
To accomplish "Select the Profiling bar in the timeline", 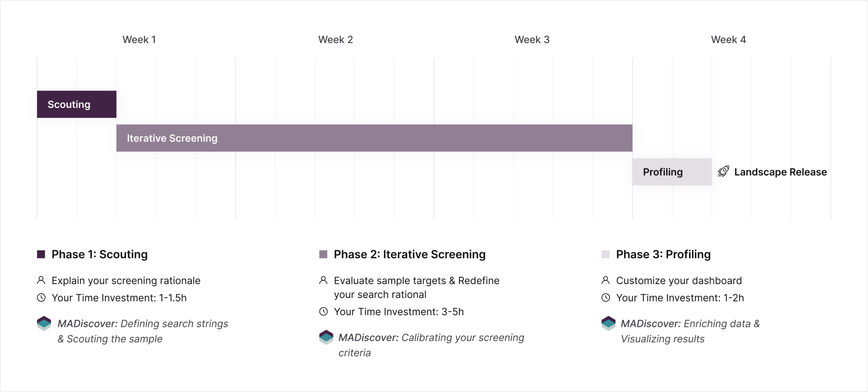I will pyautogui.click(x=672, y=172).
